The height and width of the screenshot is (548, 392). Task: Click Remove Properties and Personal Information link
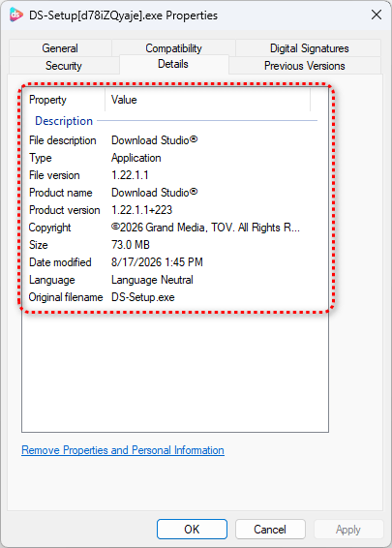pos(123,450)
